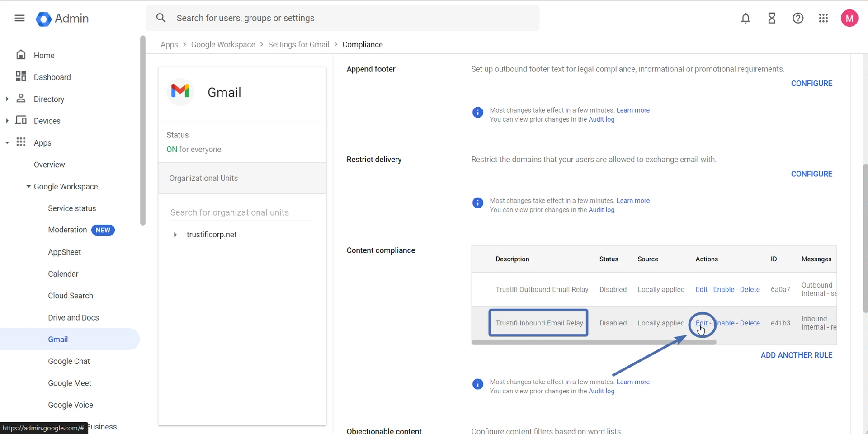Expand the Directory section
Image resolution: width=868 pixels, height=434 pixels.
click(x=7, y=99)
